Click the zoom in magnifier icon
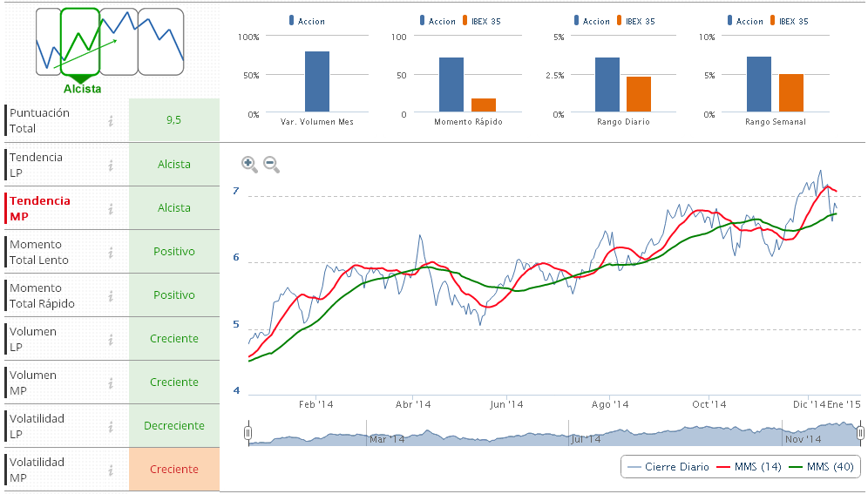Screen dimensions: 868x494 [x=249, y=163]
